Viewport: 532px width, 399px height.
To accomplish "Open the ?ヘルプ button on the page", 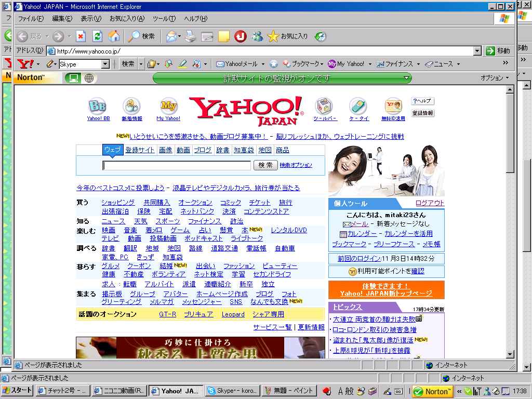I will click(x=422, y=101).
